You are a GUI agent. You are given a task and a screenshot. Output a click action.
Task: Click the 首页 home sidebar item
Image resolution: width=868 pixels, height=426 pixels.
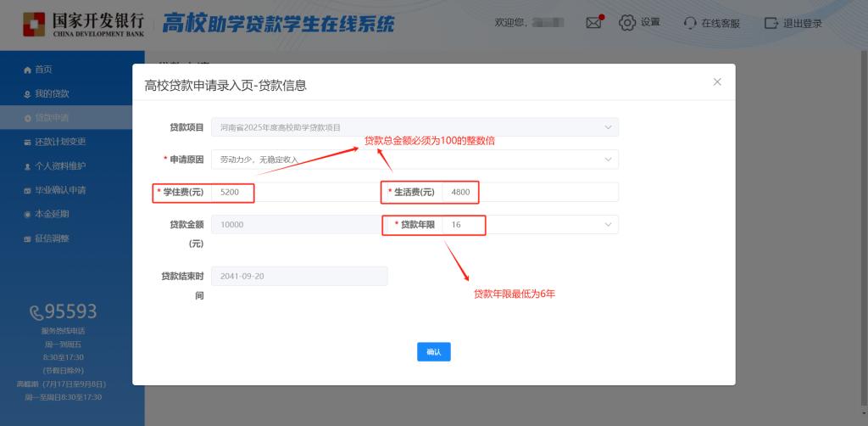click(x=43, y=70)
